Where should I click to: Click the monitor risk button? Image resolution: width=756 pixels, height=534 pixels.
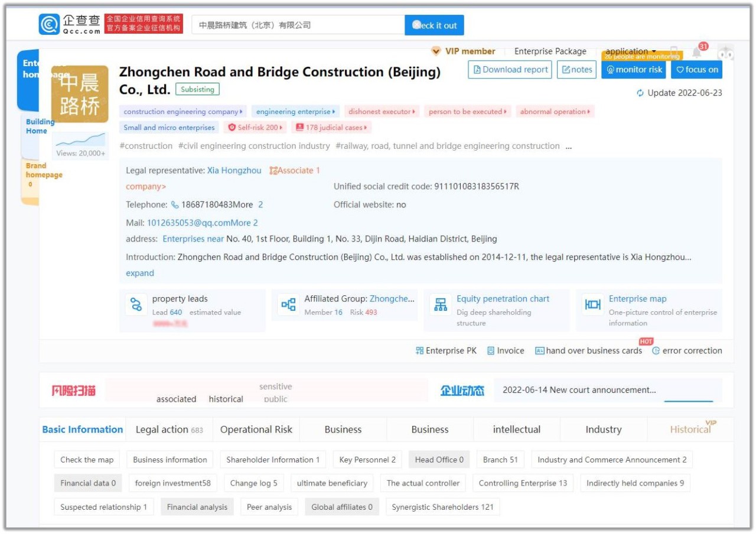(x=634, y=70)
